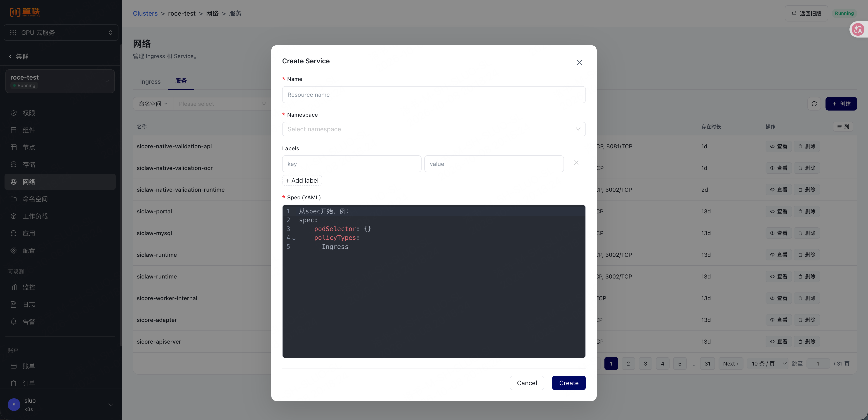
Task: Select 网络 in sidebar
Action: click(60, 182)
